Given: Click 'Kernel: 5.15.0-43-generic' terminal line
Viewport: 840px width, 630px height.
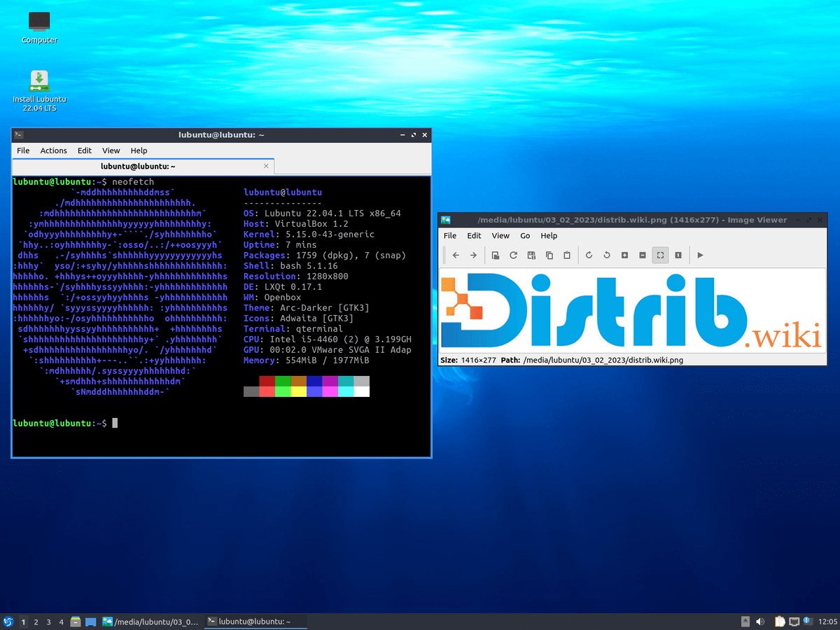Looking at the screenshot, I should [x=309, y=234].
